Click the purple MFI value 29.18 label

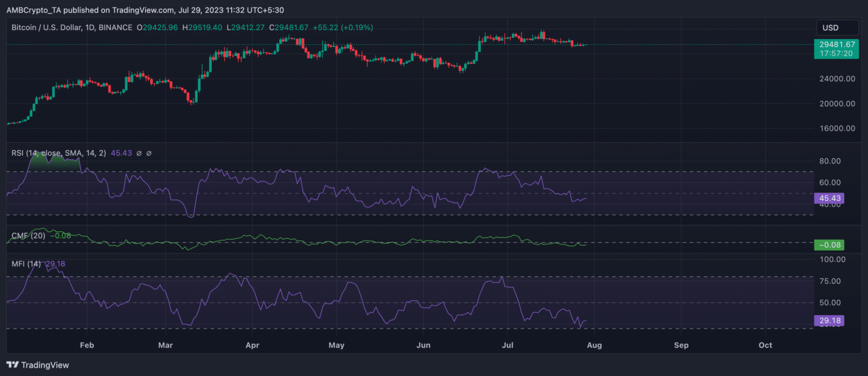(829, 321)
